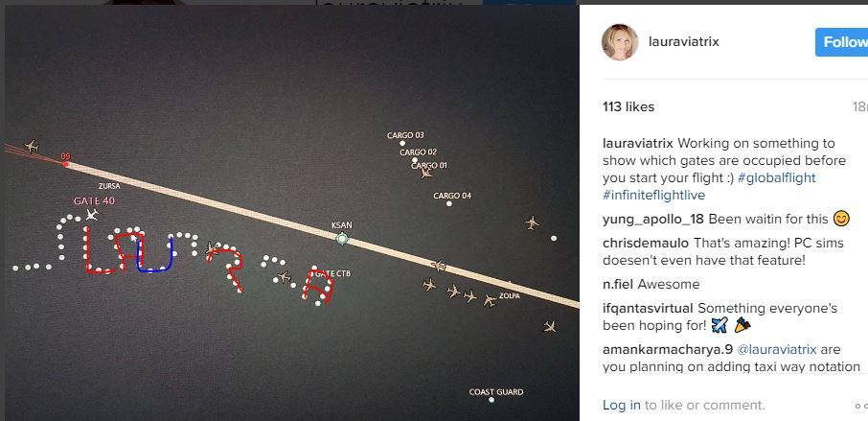Open ifqantasvirtual commenter profile
868x421 pixels.
click(x=648, y=309)
